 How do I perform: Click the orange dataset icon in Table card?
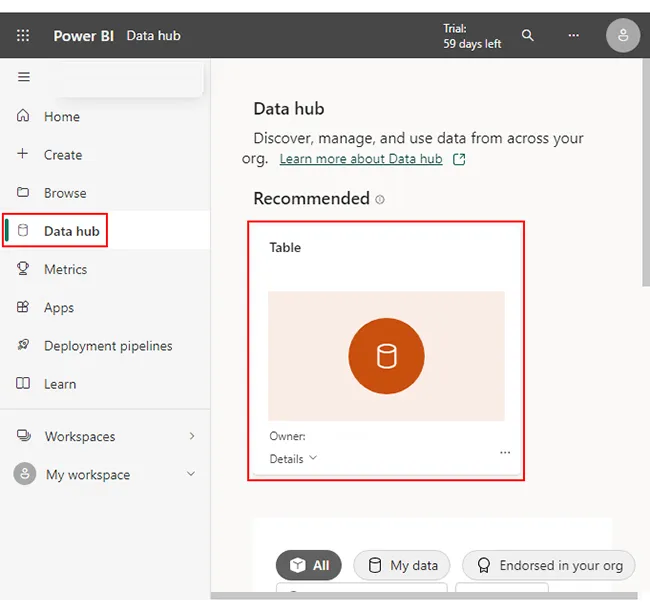tap(386, 356)
